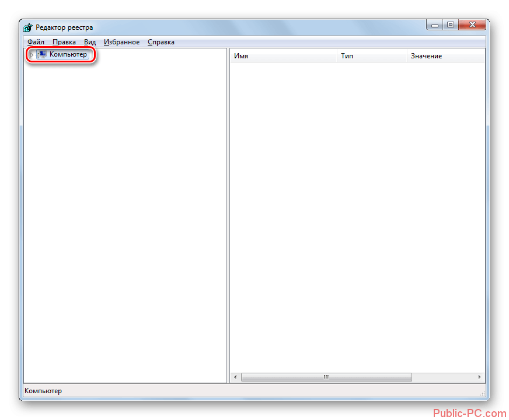
Task: Click the Значение column header
Action: click(445, 56)
